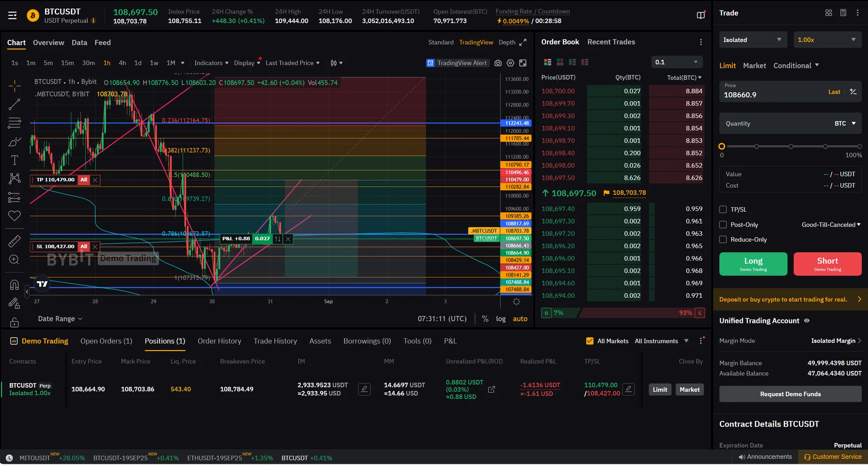Open the trading calculator icon
The height and width of the screenshot is (465, 868).
(843, 13)
